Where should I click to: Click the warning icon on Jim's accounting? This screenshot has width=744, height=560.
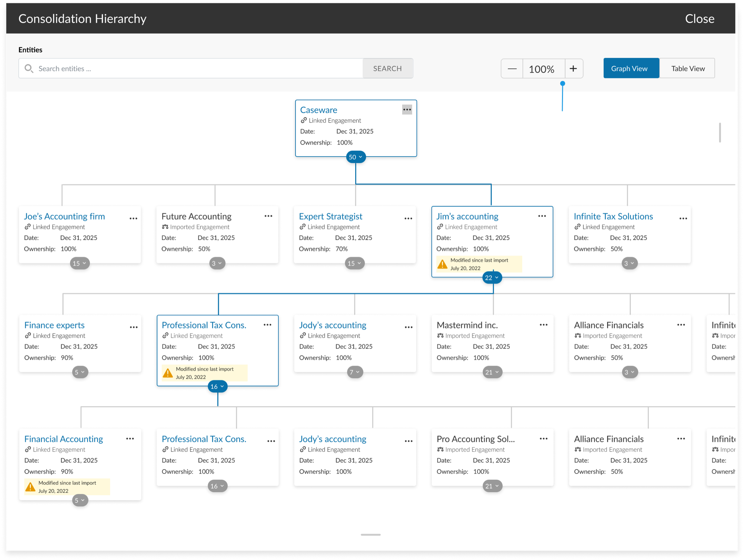[x=442, y=264]
